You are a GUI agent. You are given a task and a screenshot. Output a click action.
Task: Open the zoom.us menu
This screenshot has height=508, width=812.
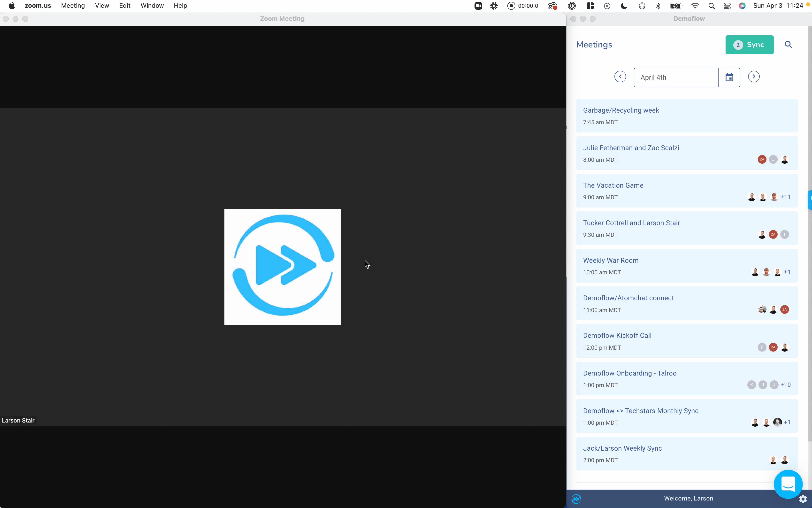(38, 6)
